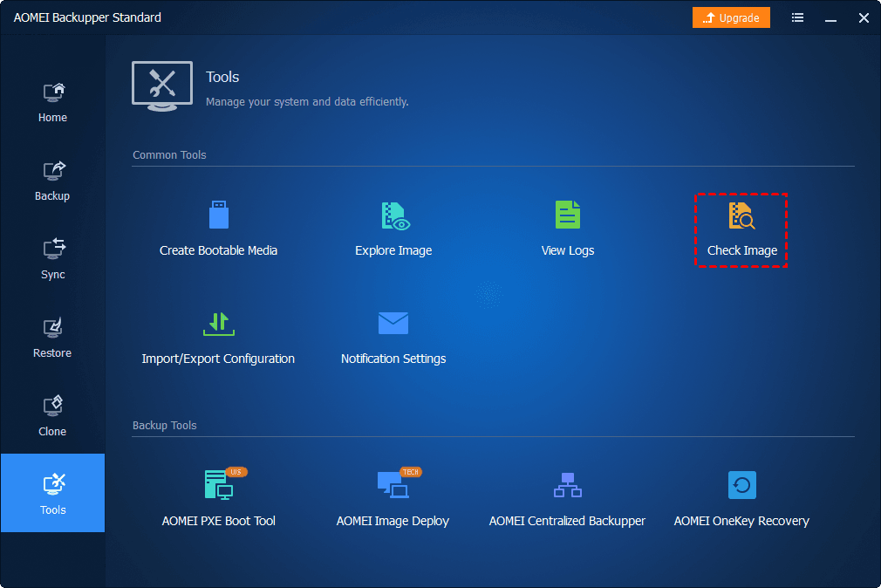Click the AOMEI PXE Boot Tool label
The height and width of the screenshot is (588, 881).
click(219, 521)
